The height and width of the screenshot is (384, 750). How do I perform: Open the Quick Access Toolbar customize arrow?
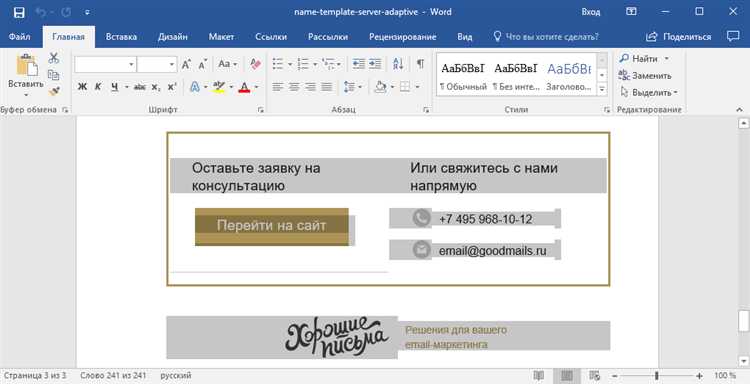88,12
